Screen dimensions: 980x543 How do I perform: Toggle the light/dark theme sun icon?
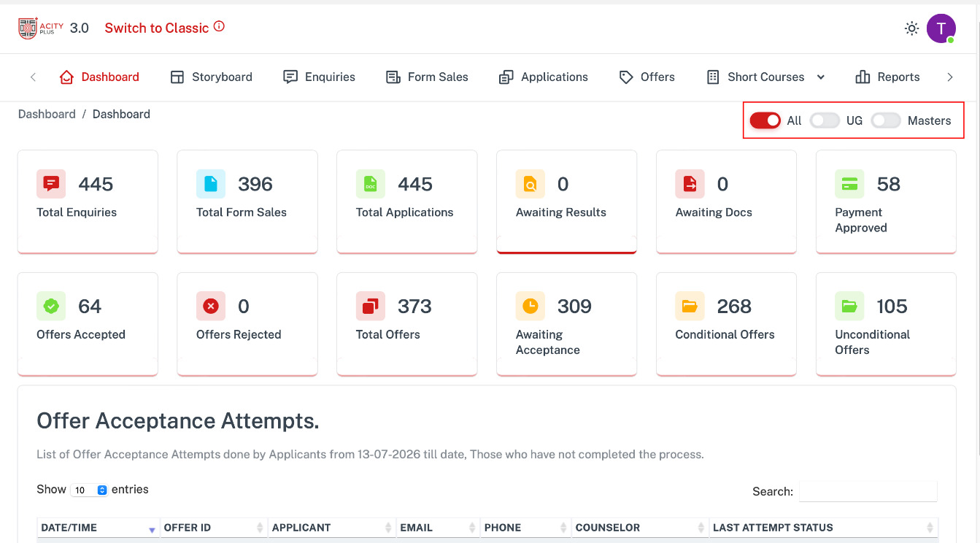click(x=911, y=28)
